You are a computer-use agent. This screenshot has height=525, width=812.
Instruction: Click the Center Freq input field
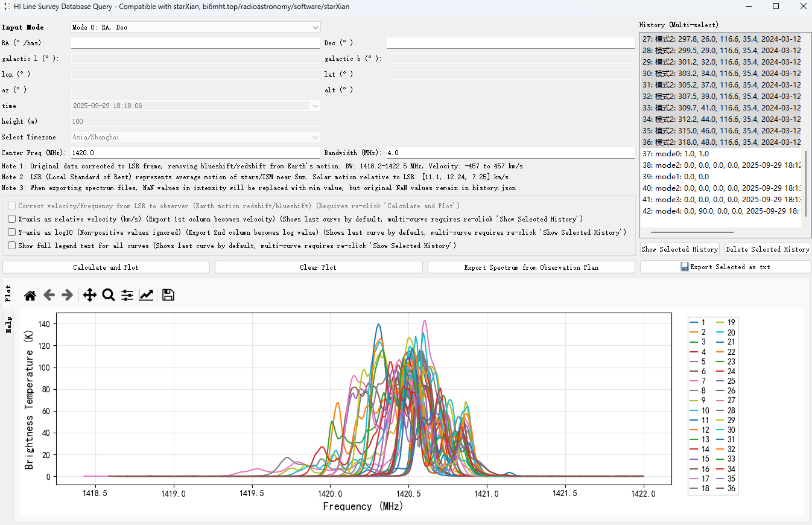(x=195, y=153)
